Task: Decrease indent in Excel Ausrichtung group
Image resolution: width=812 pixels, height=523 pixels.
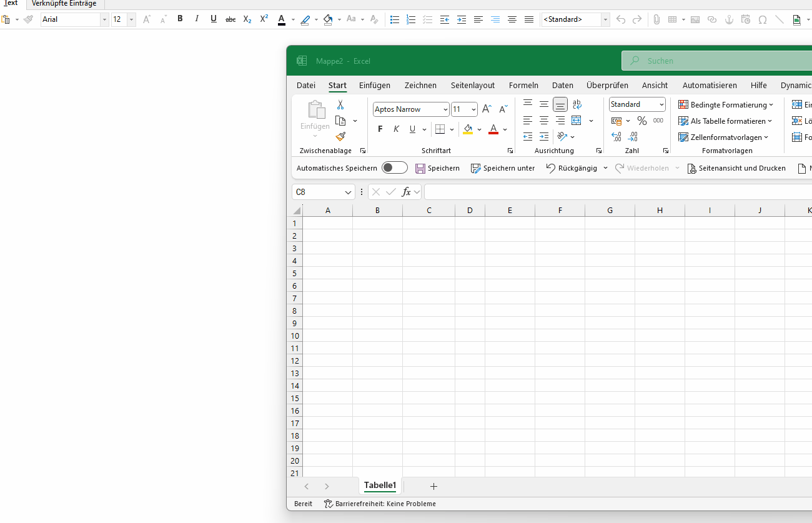Action: (528, 137)
